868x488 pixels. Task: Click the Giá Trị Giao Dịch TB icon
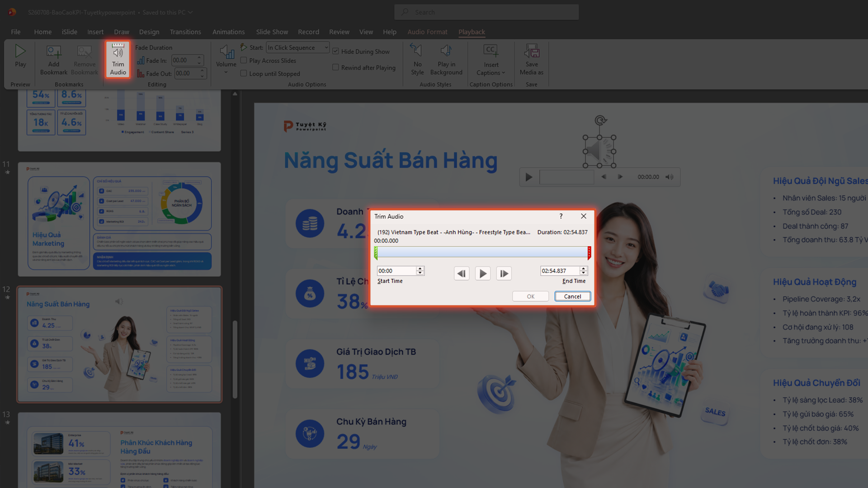pos(310,364)
